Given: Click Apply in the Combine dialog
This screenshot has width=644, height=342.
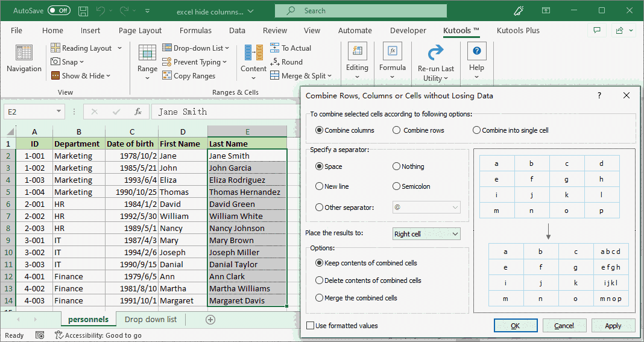Looking at the screenshot, I should point(613,326).
